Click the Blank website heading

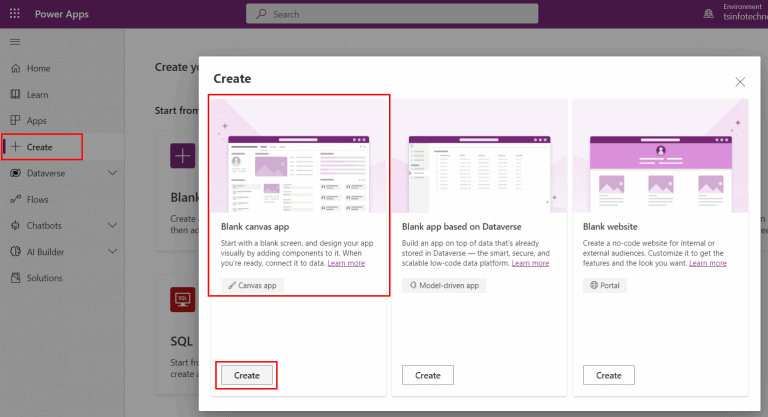(x=610, y=226)
